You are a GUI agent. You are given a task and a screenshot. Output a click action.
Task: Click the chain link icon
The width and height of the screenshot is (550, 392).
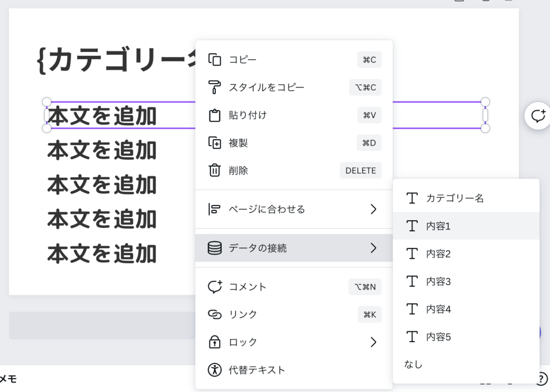click(x=214, y=315)
